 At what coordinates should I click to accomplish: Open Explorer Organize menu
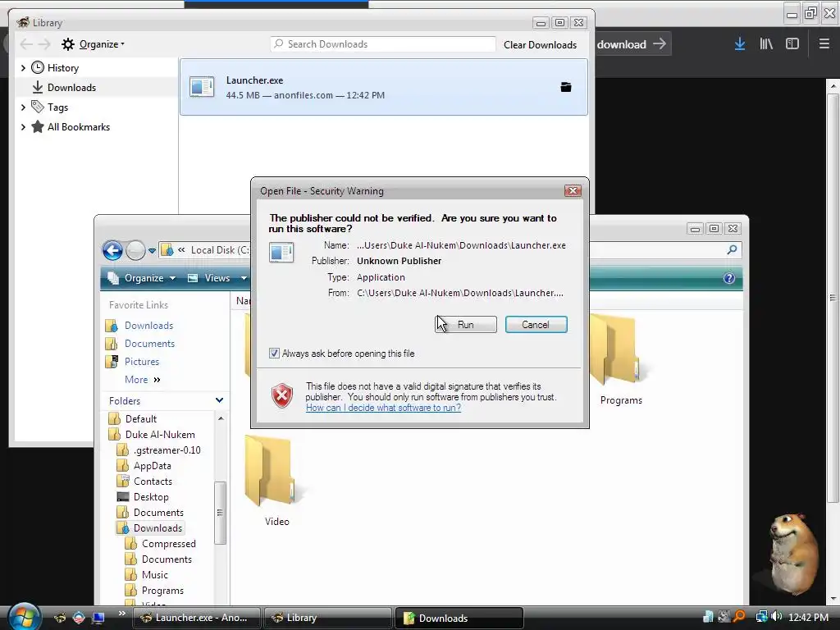click(142, 278)
